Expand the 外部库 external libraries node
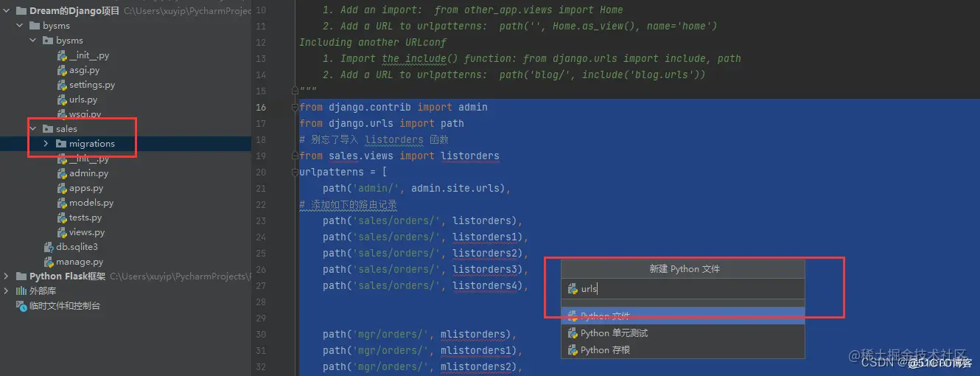 pos(6,291)
